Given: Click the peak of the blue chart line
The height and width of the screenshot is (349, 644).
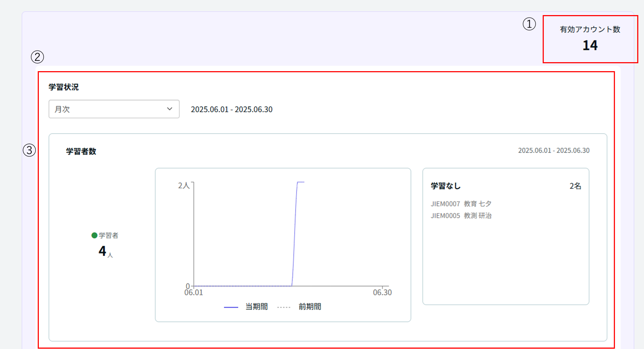Looking at the screenshot, I should pyautogui.click(x=300, y=182).
